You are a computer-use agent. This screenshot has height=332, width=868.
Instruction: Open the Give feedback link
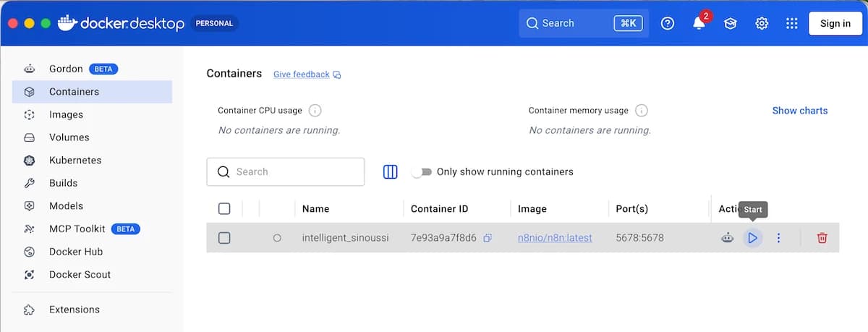click(307, 75)
